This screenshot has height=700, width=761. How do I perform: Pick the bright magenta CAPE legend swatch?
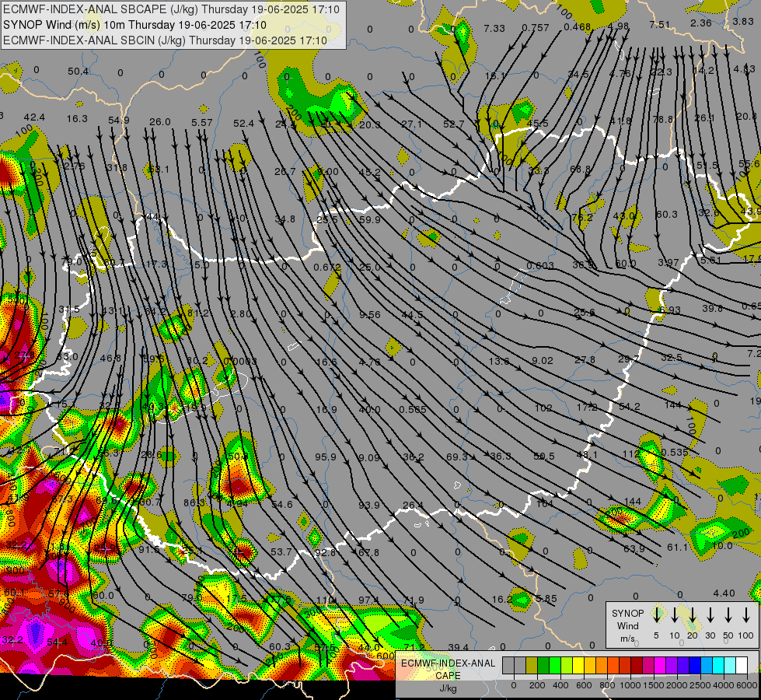(x=660, y=665)
